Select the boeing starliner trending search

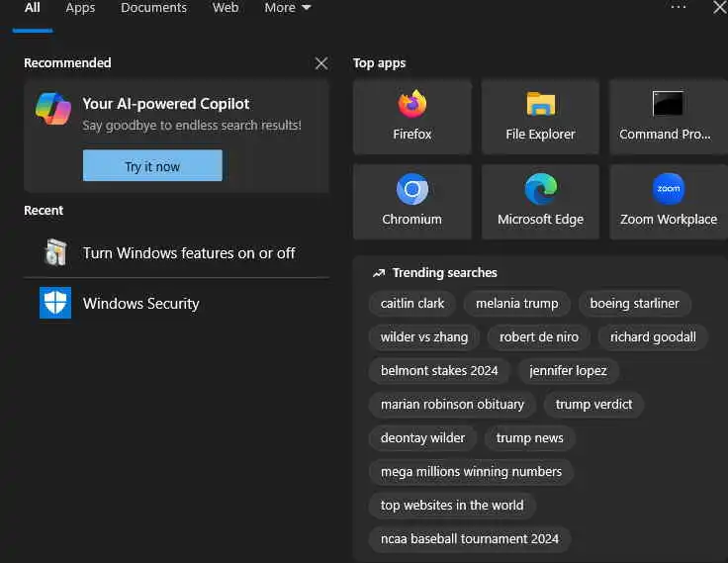tap(634, 304)
